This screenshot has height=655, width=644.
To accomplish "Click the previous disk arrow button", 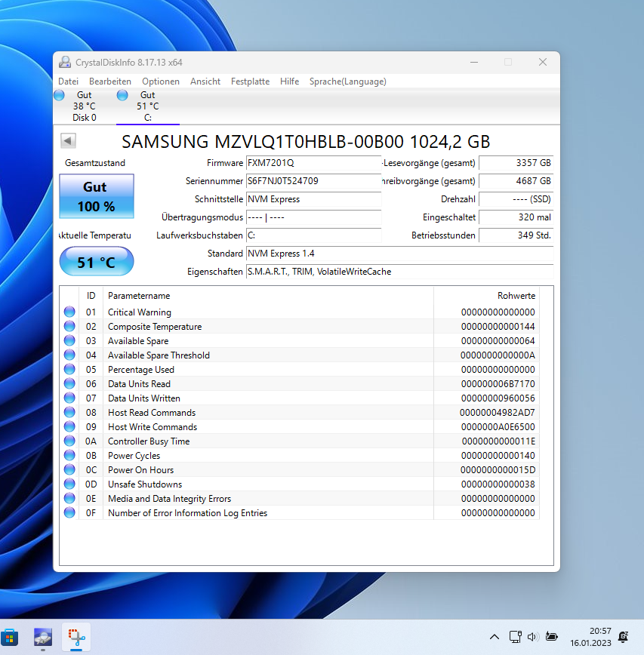I will 68,140.
